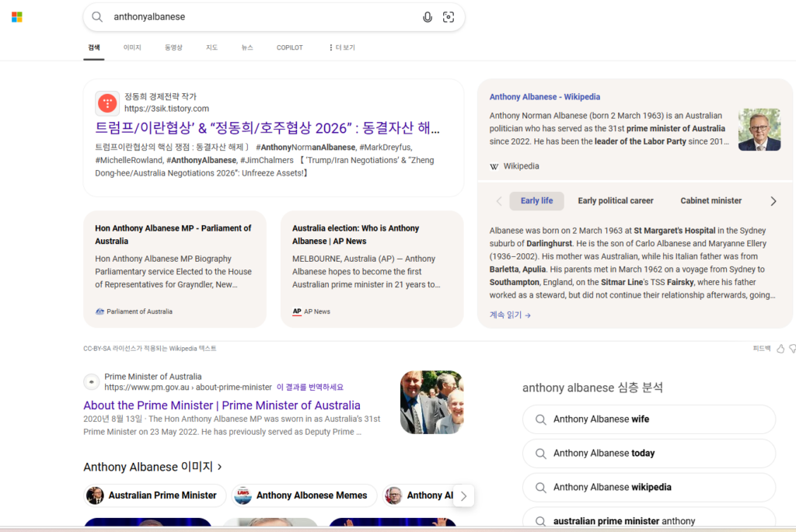Viewport: 796px width, 532px height.
Task: Open the 지도 tab
Action: [x=211, y=47]
